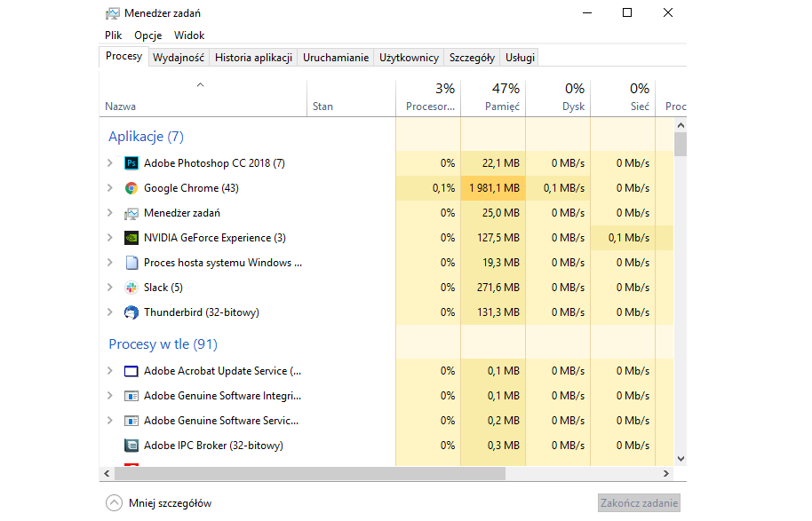
Task: Select the Procesy tab
Action: click(123, 57)
